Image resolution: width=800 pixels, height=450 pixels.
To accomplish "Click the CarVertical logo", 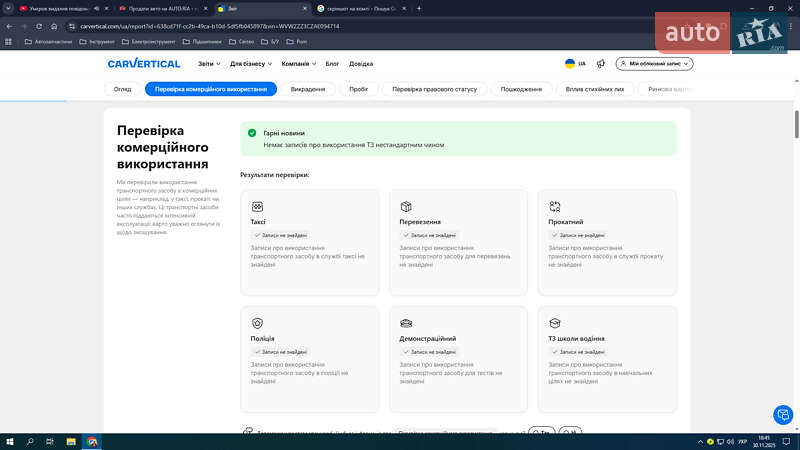I will [x=144, y=64].
